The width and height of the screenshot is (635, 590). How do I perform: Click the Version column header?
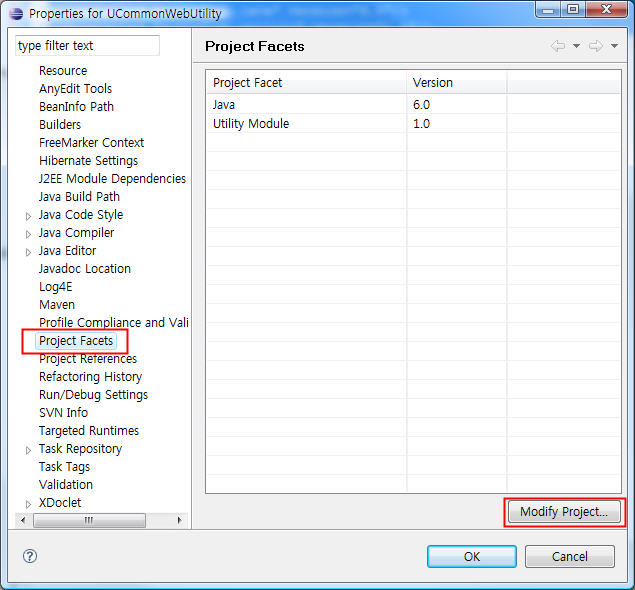click(456, 83)
